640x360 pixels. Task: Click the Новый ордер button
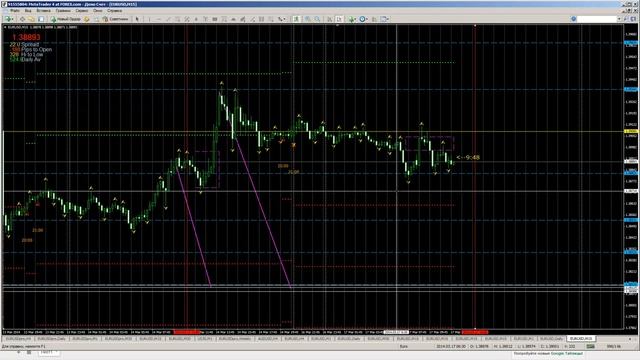pyautogui.click(x=65, y=19)
